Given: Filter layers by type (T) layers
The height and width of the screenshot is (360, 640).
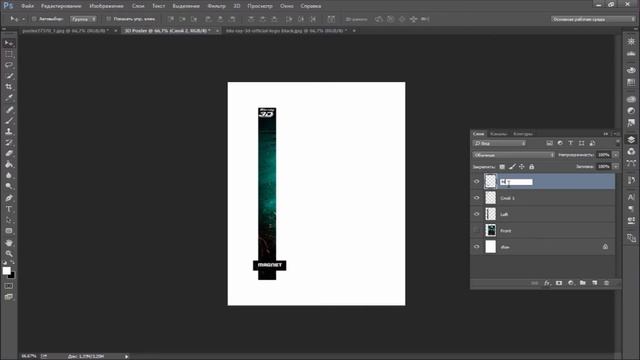Looking at the screenshot, I should (x=571, y=143).
